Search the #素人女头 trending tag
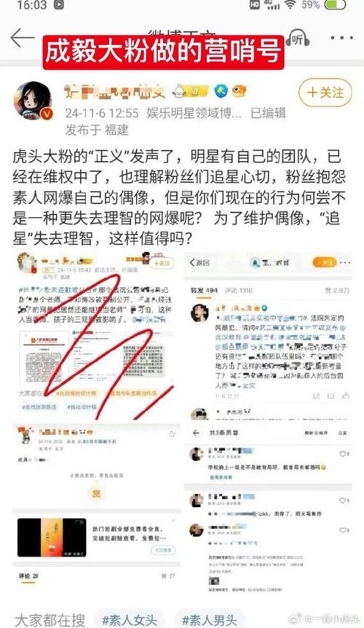This screenshot has height=628, width=364. point(129,620)
